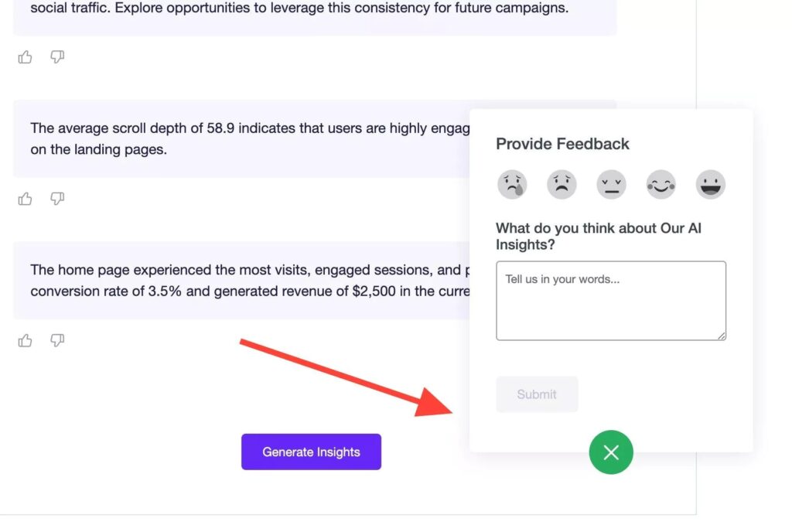
Task: Click the Generate Insights button
Action: [311, 452]
